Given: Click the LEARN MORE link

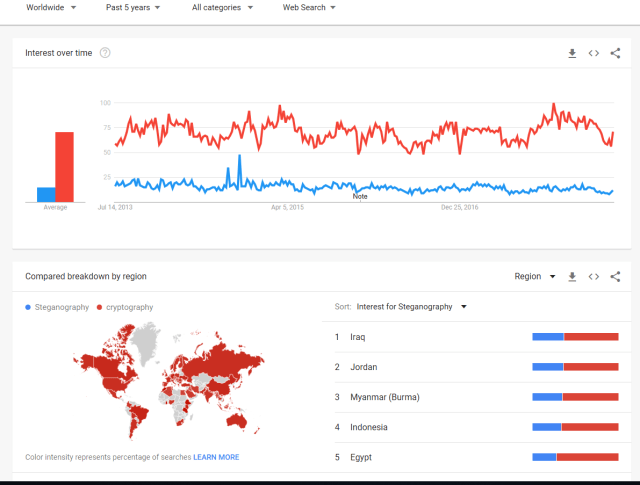Looking at the screenshot, I should pos(216,457).
